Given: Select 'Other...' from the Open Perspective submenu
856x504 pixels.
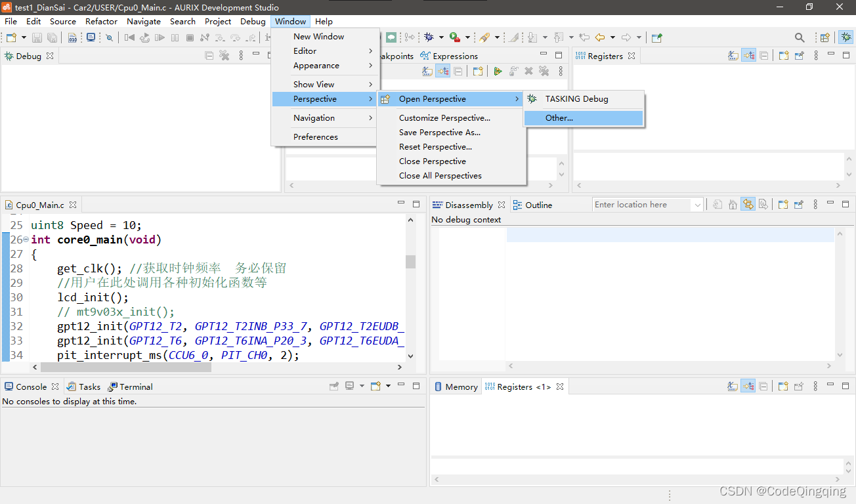Looking at the screenshot, I should click(559, 117).
